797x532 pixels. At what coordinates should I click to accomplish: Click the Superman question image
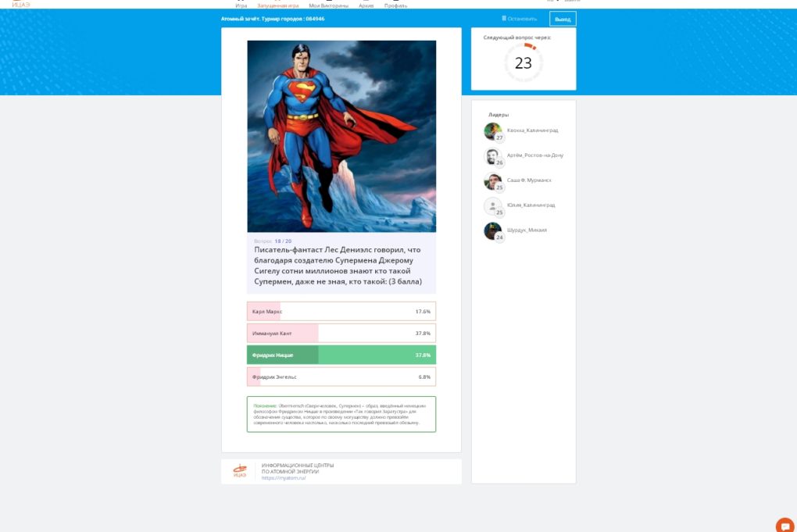point(341,136)
